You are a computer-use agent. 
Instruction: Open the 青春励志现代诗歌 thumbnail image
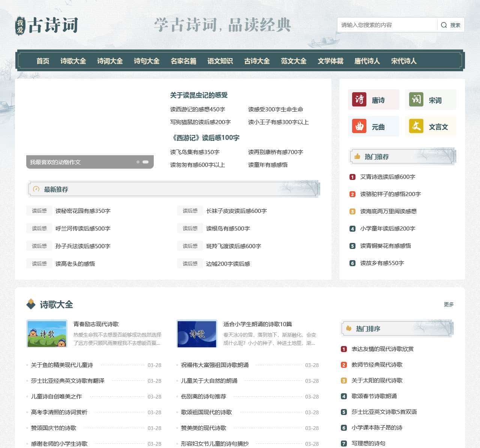[x=47, y=334]
